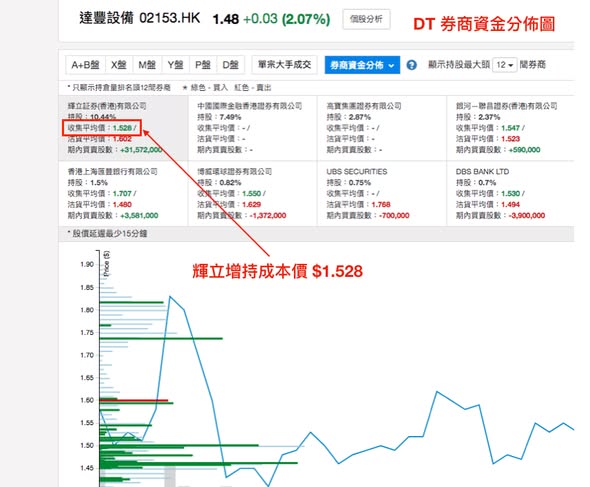Switch to the A+B盤 tab
This screenshot has width=590, height=487.
point(85,65)
